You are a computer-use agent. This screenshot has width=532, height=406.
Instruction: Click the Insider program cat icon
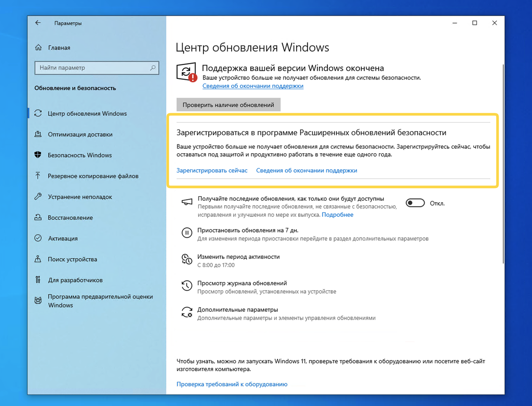point(38,300)
